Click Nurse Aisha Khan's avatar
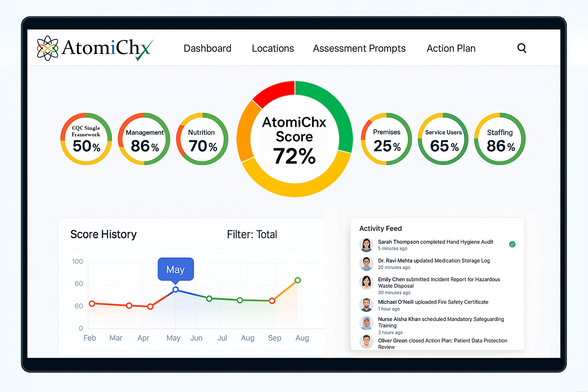Screen dimensions: 588x392 click(x=366, y=323)
